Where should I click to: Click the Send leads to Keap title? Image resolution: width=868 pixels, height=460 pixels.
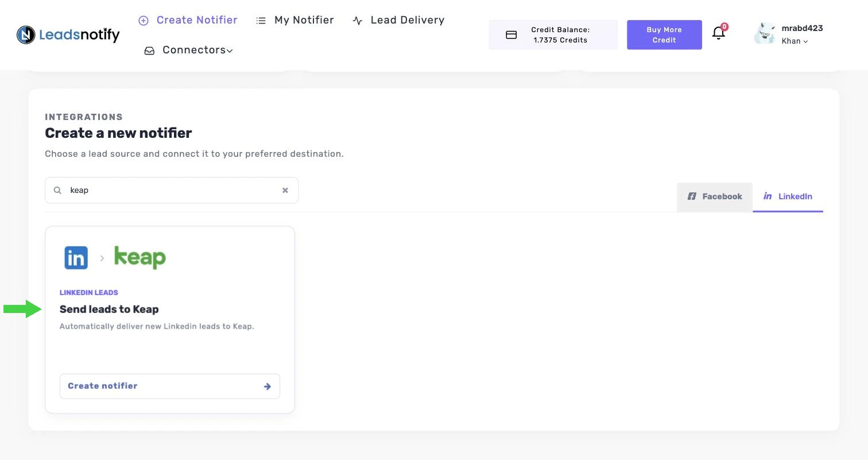coord(109,310)
